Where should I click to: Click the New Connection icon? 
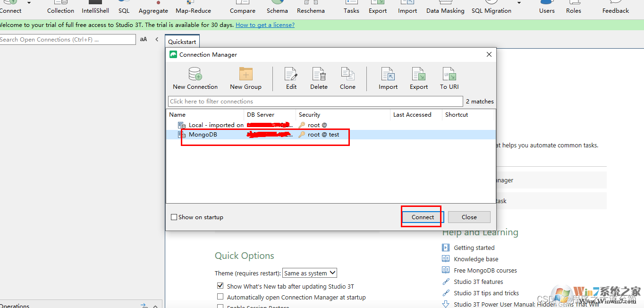[x=195, y=75]
